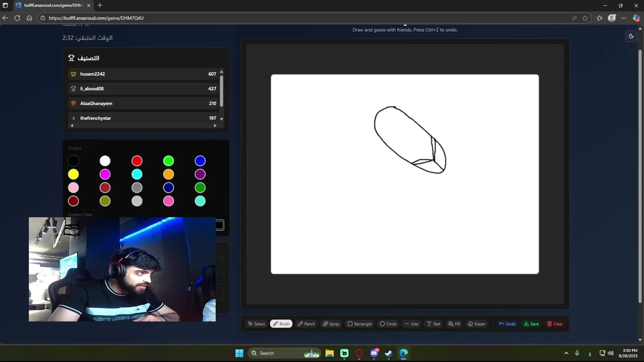Click leaderboard horizontal scroll right arrow
The width and height of the screenshot is (644, 362).
215,126
